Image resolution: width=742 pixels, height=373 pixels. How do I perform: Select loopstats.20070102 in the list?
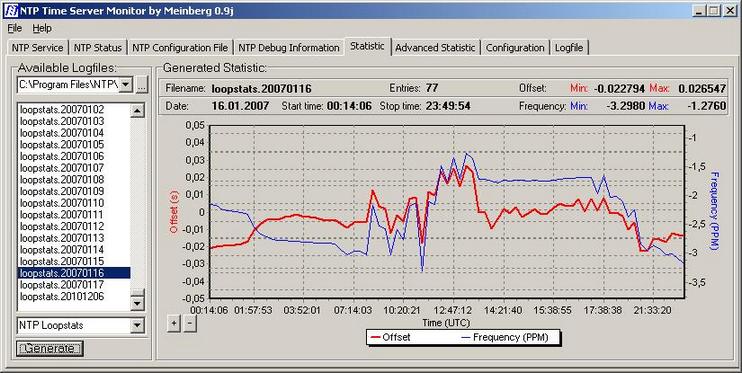point(74,109)
